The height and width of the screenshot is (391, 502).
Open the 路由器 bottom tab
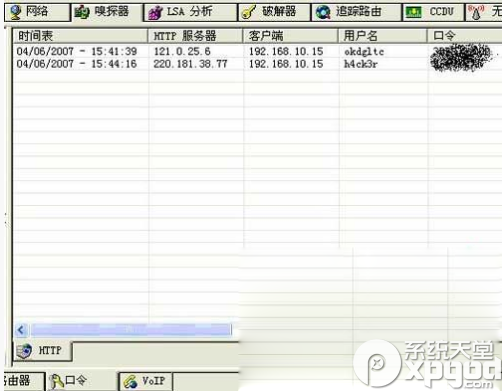coord(24,381)
